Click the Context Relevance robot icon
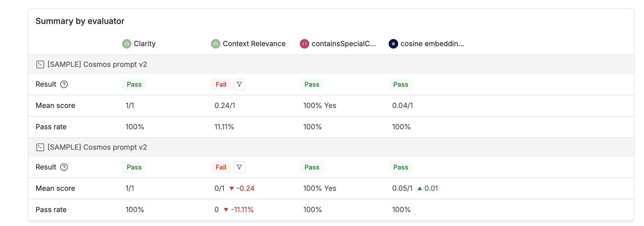 215,43
